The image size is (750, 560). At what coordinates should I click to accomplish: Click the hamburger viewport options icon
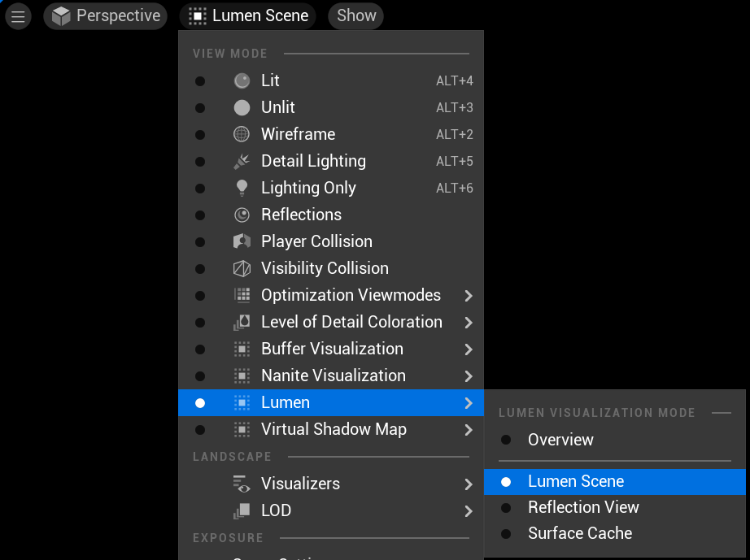tap(18, 15)
